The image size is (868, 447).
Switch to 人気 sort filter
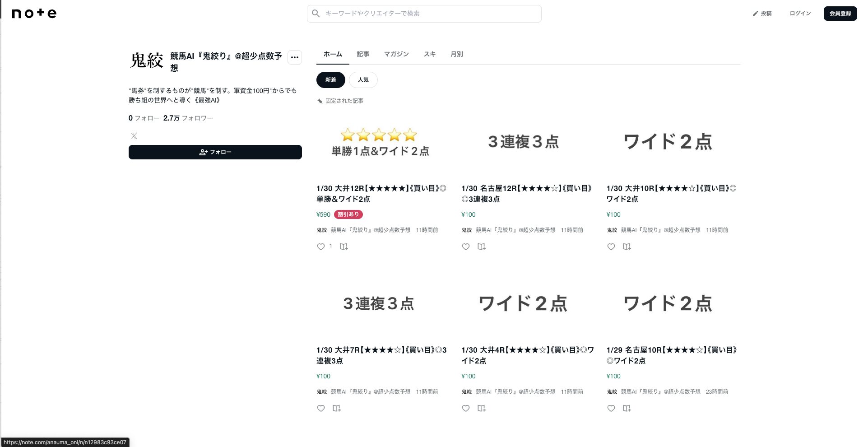pos(363,80)
